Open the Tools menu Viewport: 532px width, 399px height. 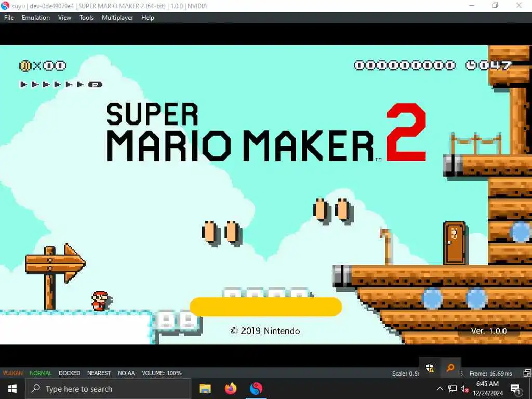click(87, 18)
